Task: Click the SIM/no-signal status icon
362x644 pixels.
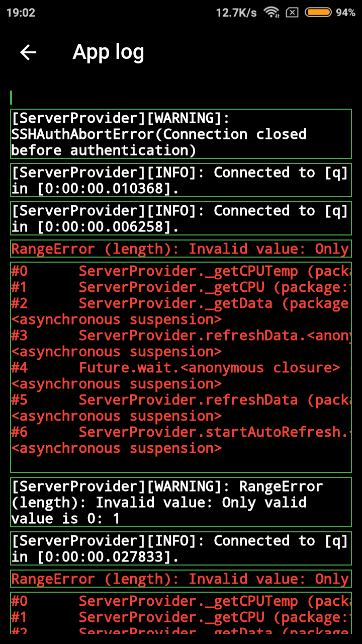Action: click(x=293, y=13)
